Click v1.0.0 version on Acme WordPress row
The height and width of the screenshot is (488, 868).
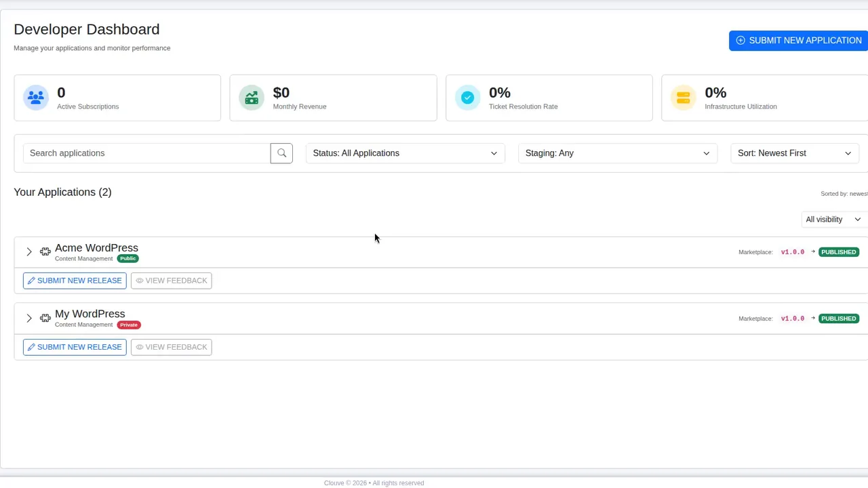tap(793, 252)
